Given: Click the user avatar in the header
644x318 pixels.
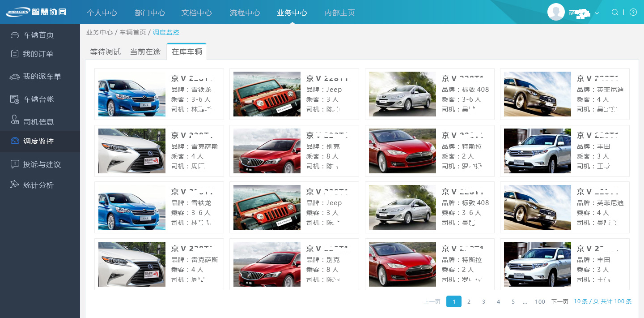Looking at the screenshot, I should (x=556, y=12).
